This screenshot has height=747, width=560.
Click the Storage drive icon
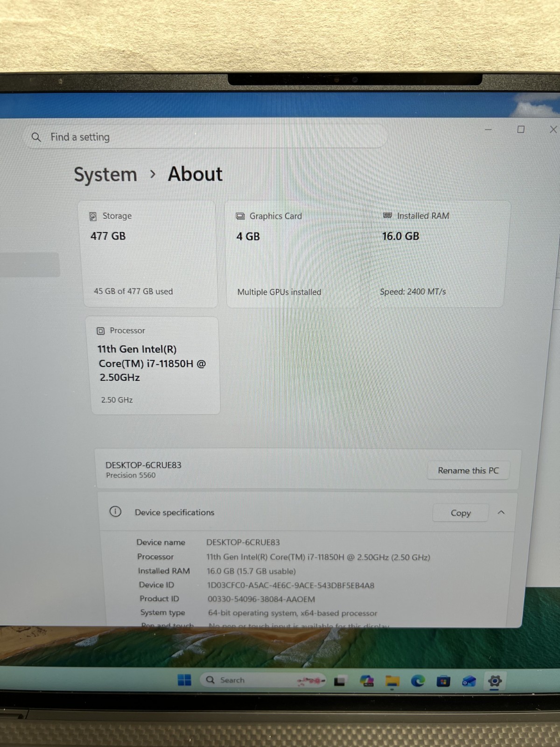[x=93, y=216]
